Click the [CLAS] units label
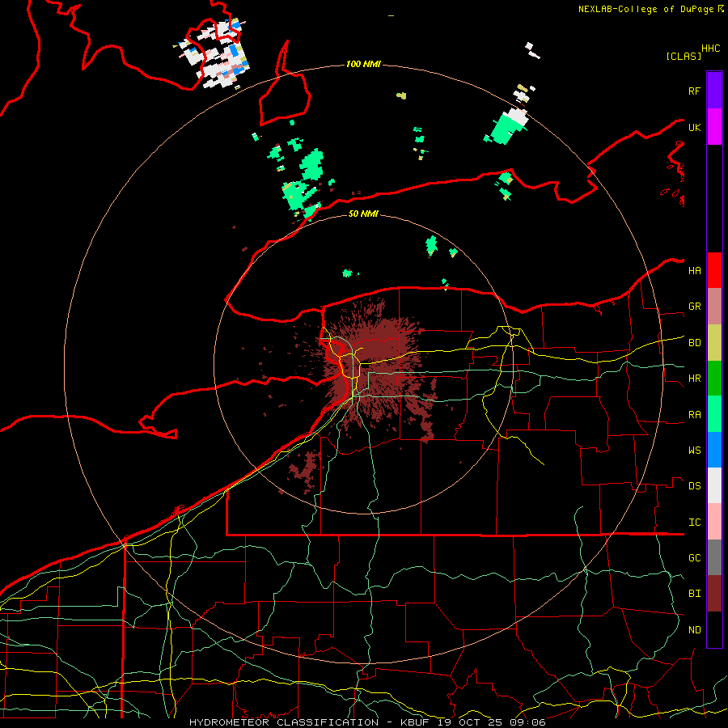Viewport: 728px width, 728px height. [x=684, y=56]
